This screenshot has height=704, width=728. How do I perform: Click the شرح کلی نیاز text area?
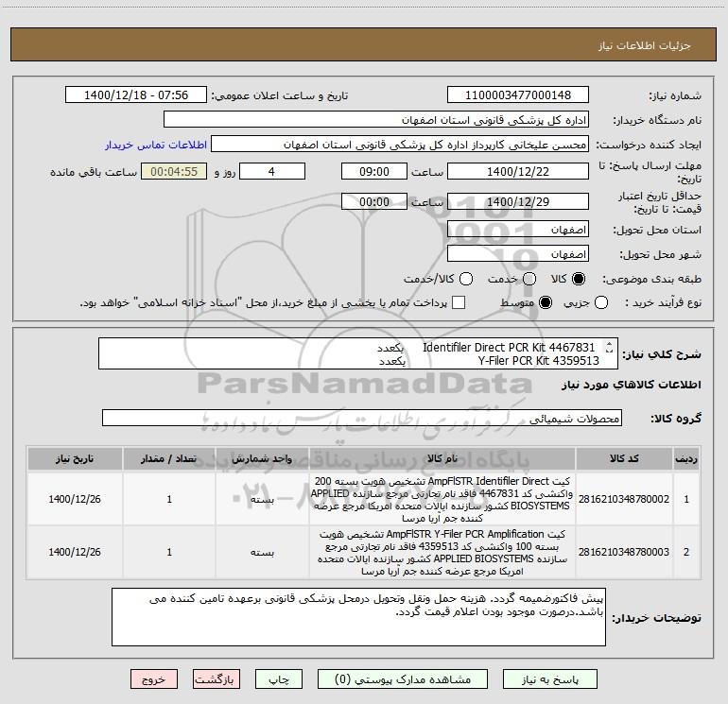click(358, 353)
